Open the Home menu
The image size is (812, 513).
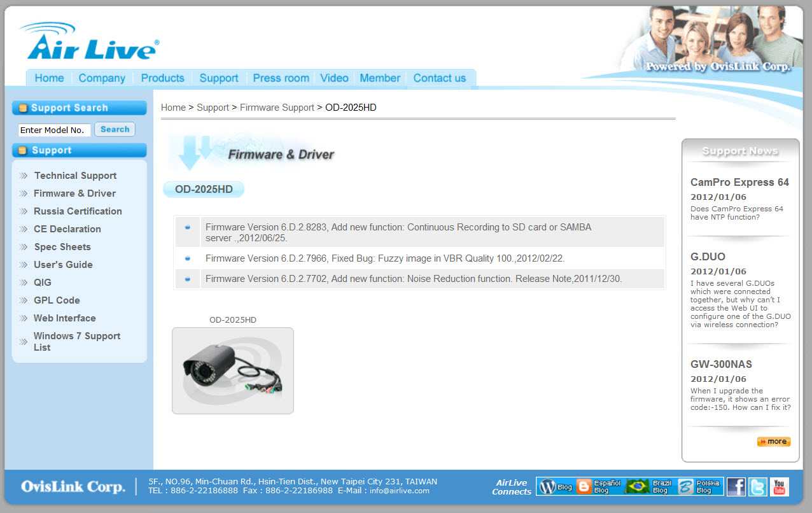click(49, 78)
